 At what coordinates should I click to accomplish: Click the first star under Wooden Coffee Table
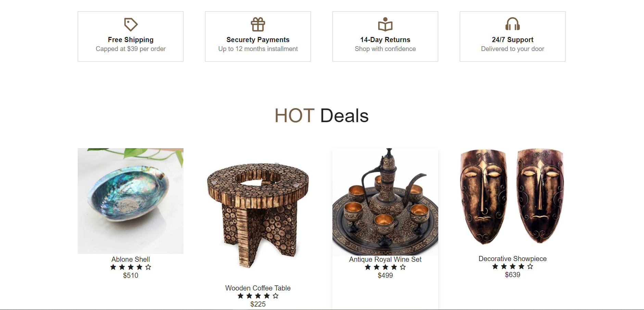(x=240, y=296)
